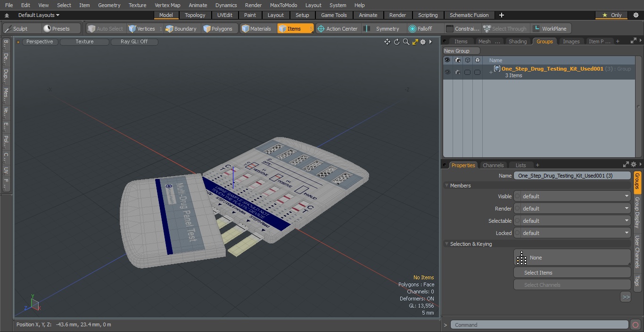
Task: Open the Group Display vertical tab
Action: coord(637,213)
